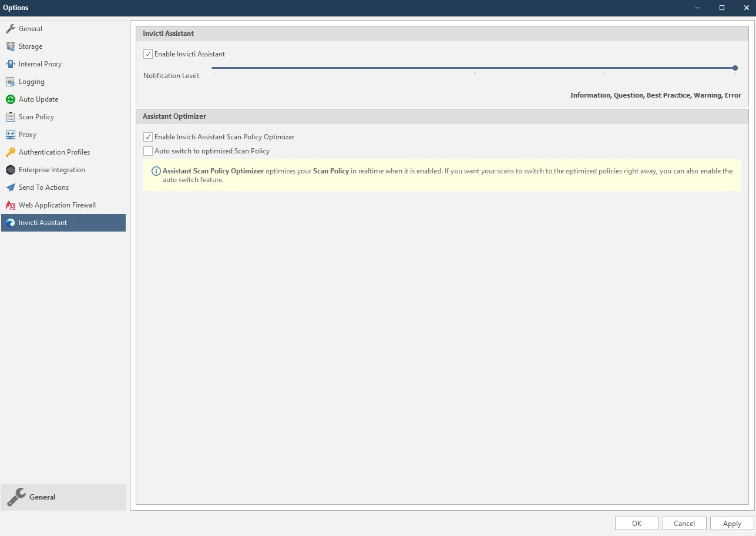Click the Logging icon
Image resolution: width=756 pixels, height=536 pixels.
(x=10, y=82)
